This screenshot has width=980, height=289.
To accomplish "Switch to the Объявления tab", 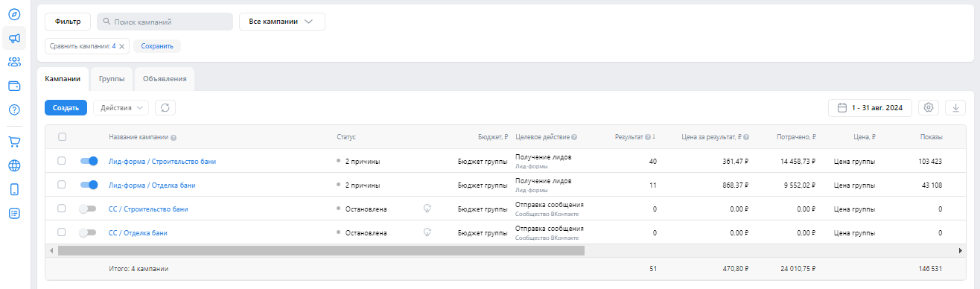I will pos(165,78).
